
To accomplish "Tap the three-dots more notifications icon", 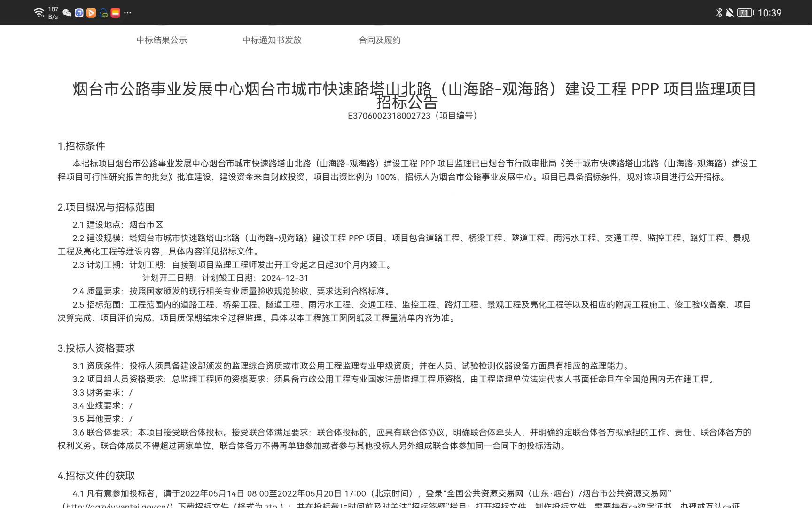I will (x=128, y=13).
